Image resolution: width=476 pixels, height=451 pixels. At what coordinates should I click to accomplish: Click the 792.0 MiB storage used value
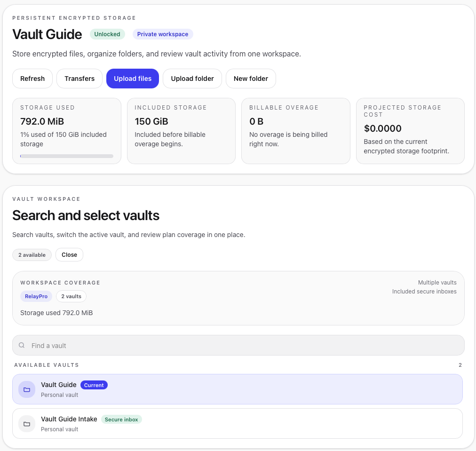(x=42, y=121)
